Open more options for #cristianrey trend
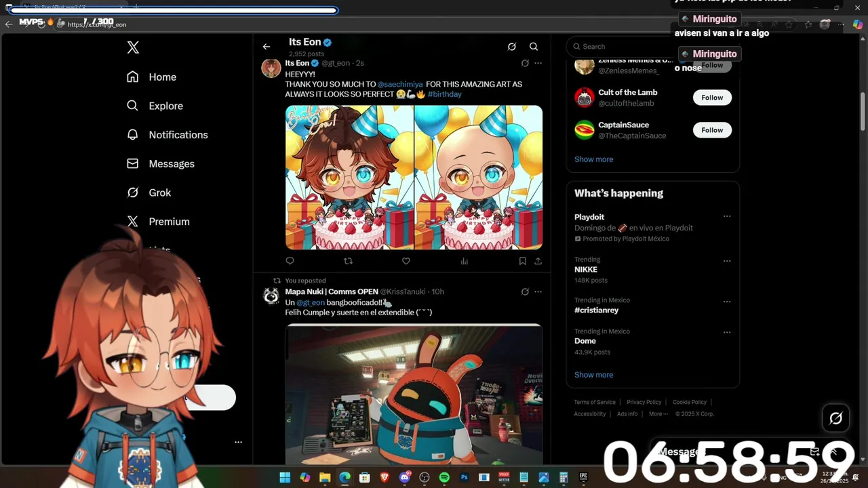Image resolution: width=868 pixels, height=488 pixels. 727,302
